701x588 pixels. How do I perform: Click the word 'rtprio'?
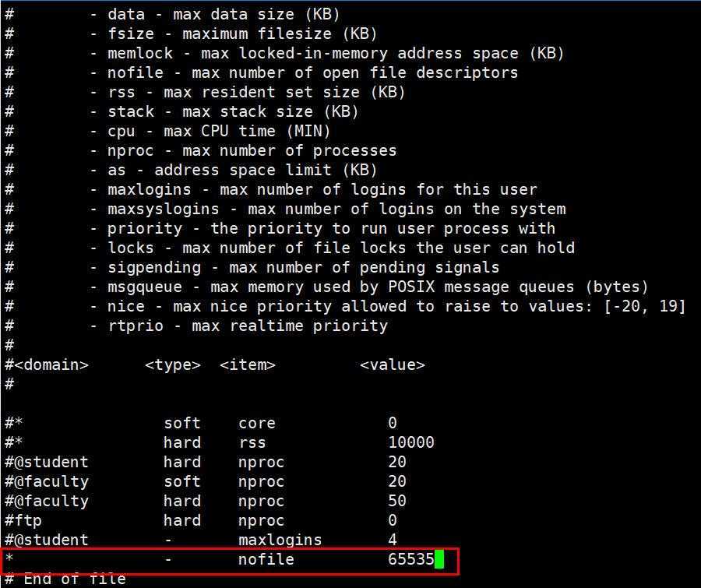point(136,326)
